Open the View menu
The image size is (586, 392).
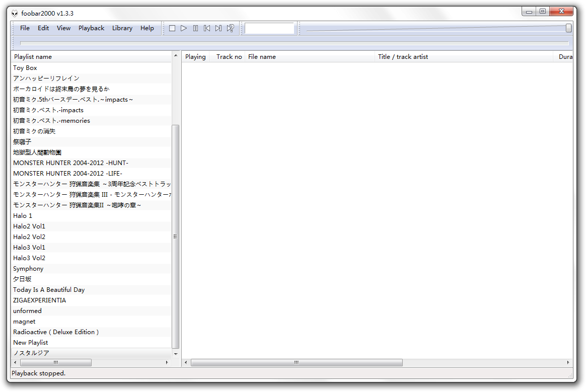point(63,28)
